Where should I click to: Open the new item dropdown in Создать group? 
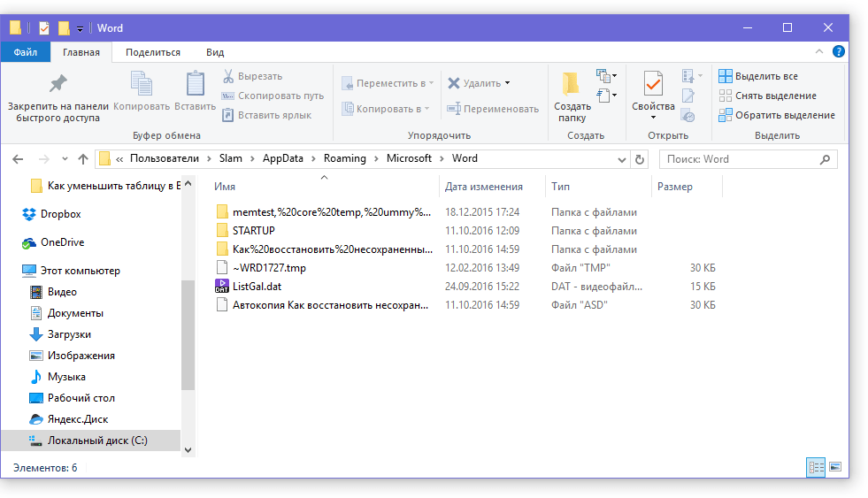(606, 75)
